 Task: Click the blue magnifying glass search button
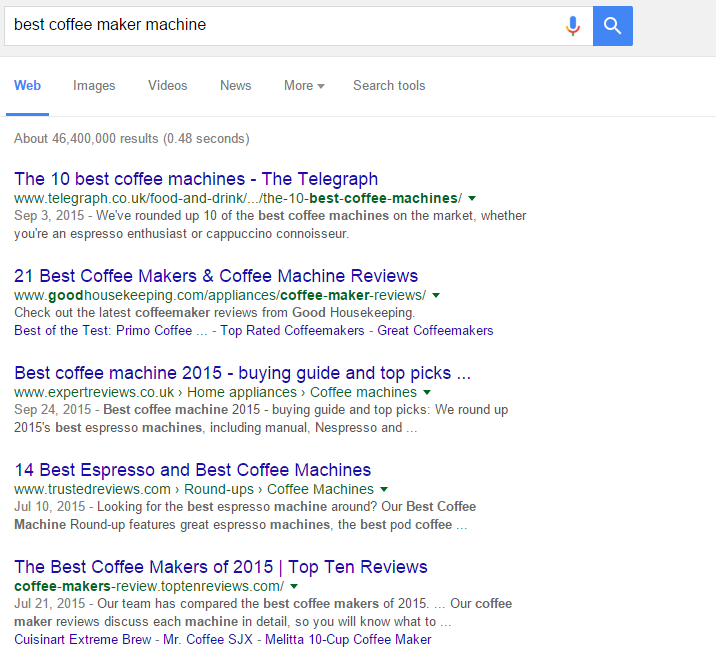coord(613,26)
